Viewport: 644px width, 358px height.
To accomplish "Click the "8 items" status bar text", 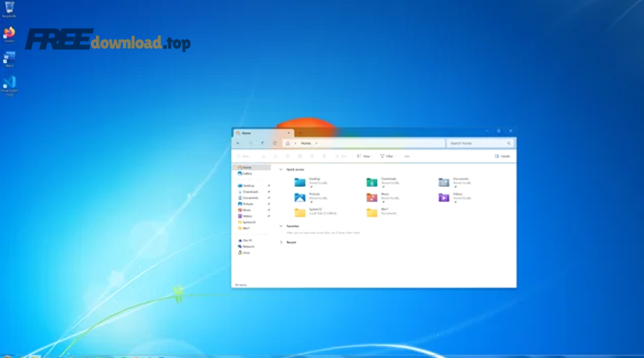I will (x=241, y=285).
